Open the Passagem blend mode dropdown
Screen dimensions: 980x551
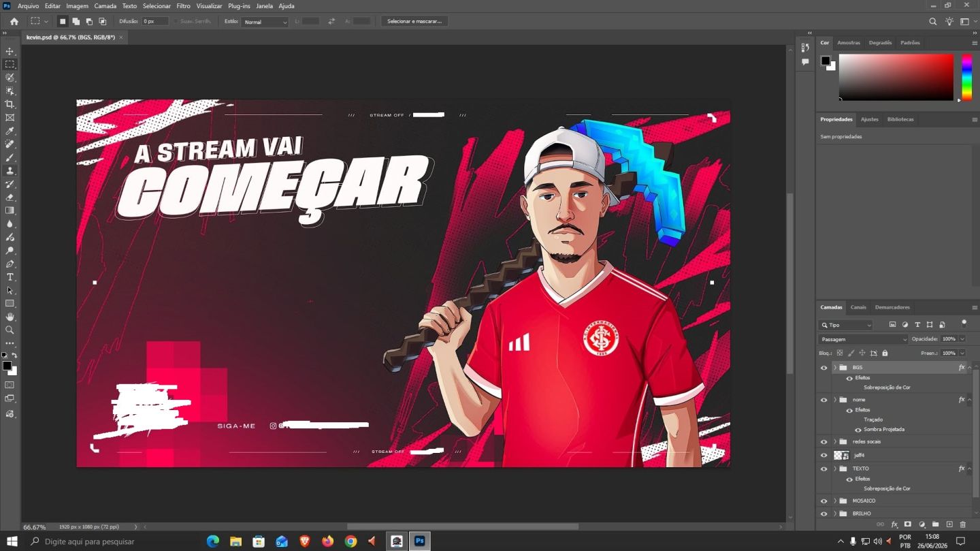coord(864,339)
